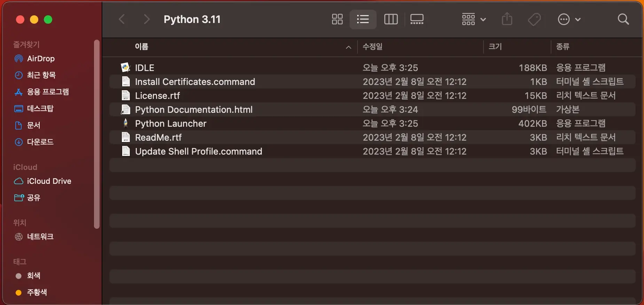Go forward using the right chevron
The height and width of the screenshot is (305, 644).
pyautogui.click(x=147, y=19)
